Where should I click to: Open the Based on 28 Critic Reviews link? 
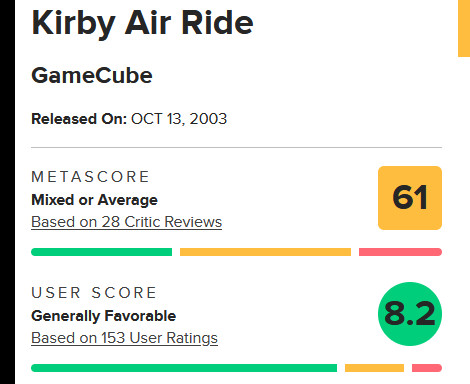[x=126, y=222]
